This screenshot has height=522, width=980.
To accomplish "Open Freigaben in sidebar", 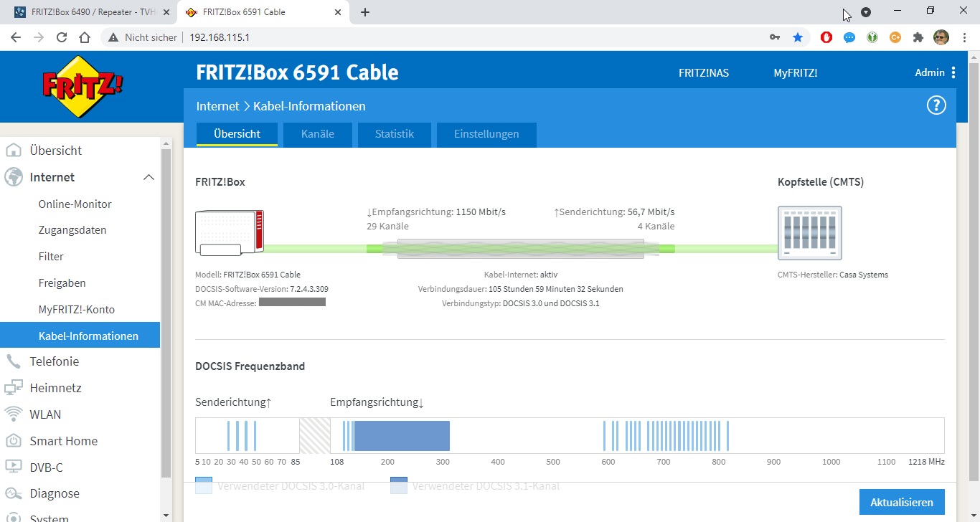I will [62, 283].
